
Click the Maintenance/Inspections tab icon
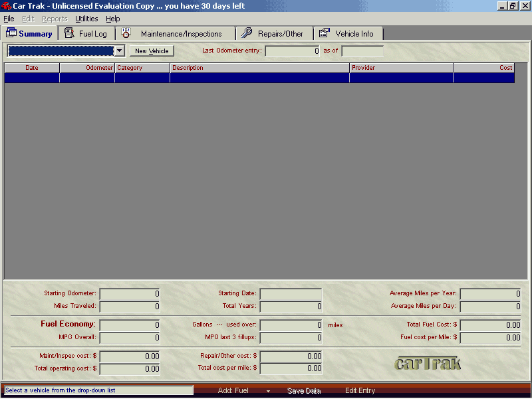tap(126, 33)
